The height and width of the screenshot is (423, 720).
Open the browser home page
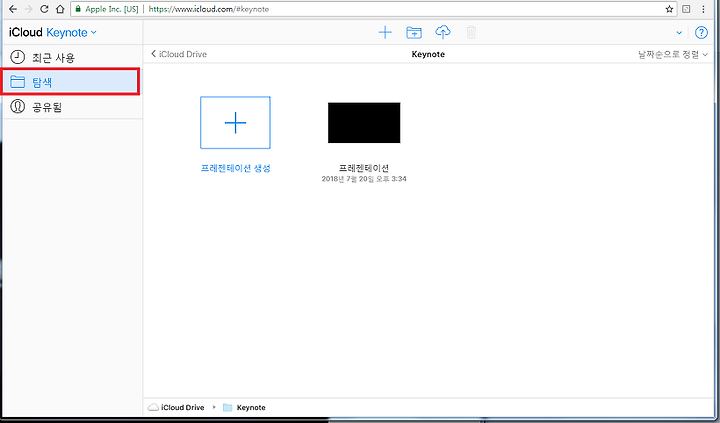[60, 9]
